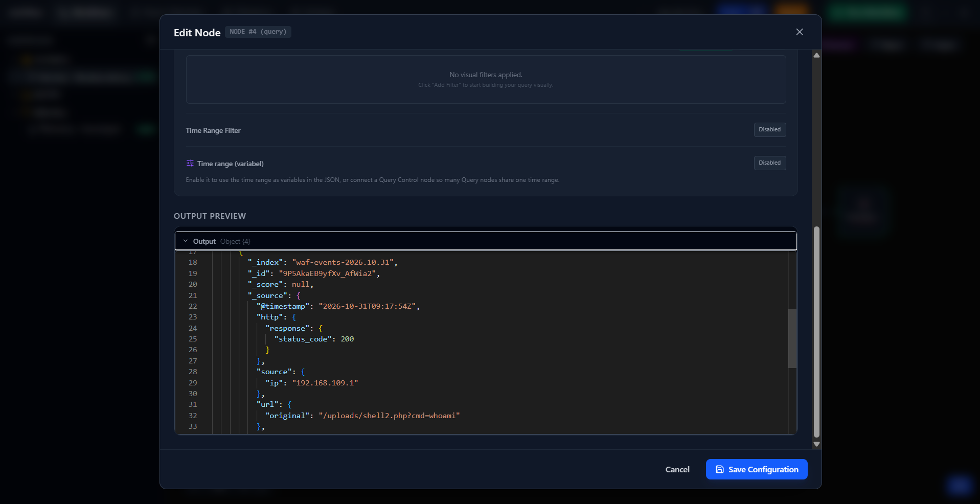980x504 pixels.
Task: Click the "original" shell2.php URL line
Action: (362, 416)
